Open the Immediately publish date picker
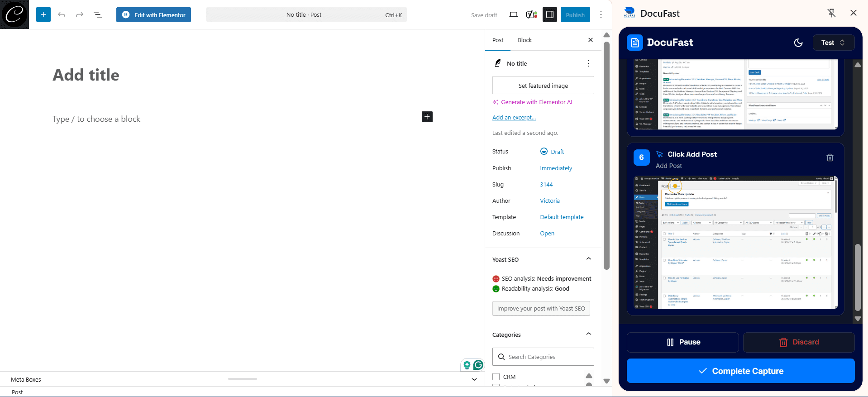 pos(556,168)
